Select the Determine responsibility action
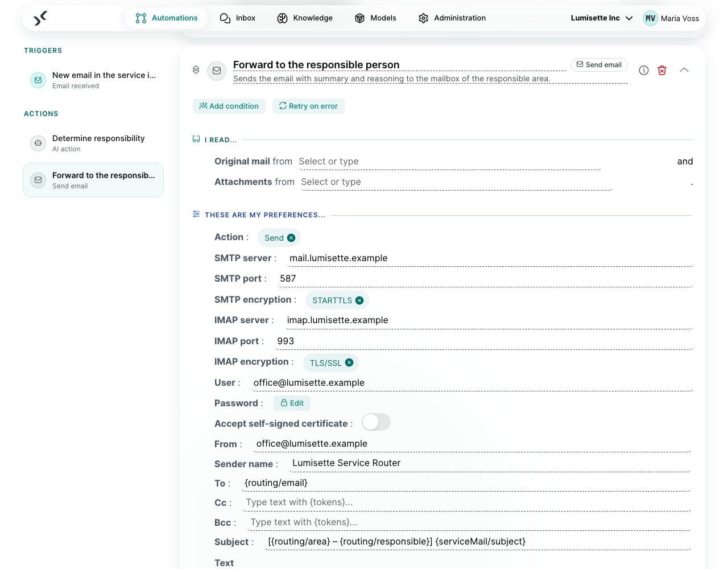Screen dimensions: 728x569 pos(93,143)
